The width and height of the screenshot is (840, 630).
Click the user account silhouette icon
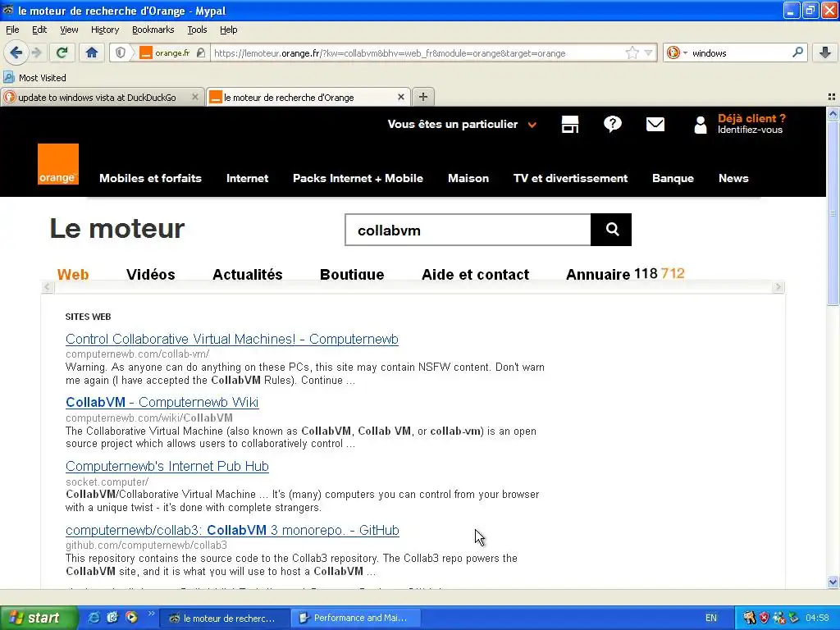pyautogui.click(x=701, y=125)
